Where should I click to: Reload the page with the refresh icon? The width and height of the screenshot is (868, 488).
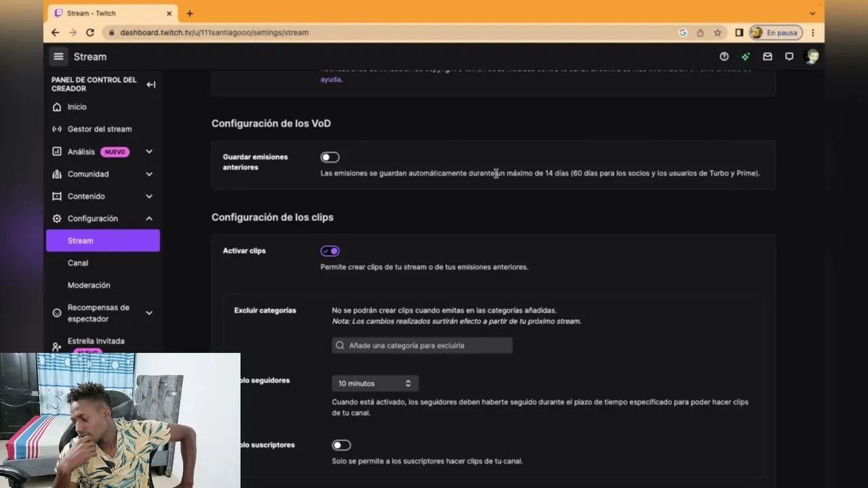point(90,33)
